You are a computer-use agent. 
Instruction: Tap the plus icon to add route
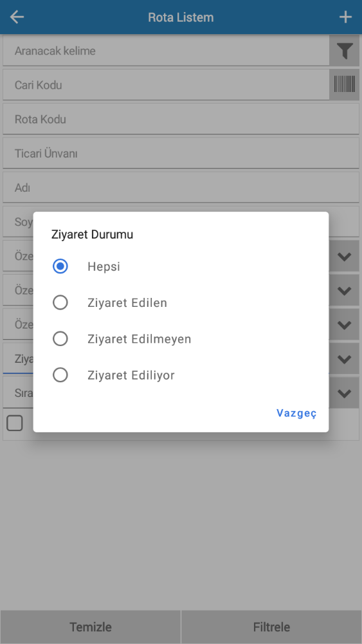point(345,17)
